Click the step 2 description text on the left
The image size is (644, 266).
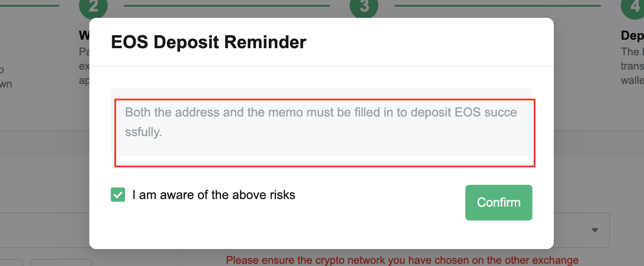[x=84, y=66]
